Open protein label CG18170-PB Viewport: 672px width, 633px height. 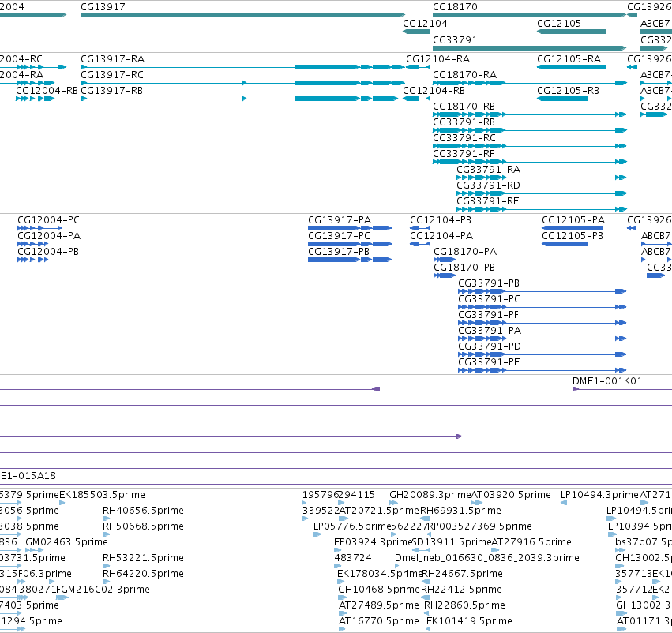coord(464,268)
